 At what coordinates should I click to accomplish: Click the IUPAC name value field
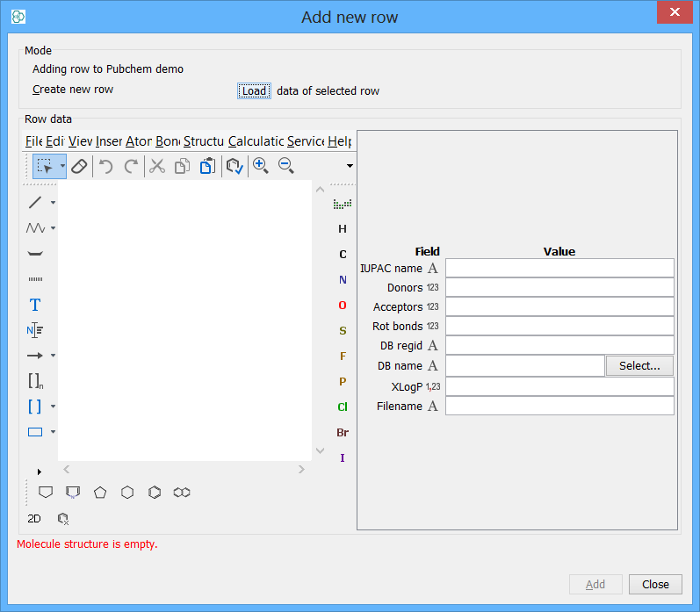[x=559, y=268]
